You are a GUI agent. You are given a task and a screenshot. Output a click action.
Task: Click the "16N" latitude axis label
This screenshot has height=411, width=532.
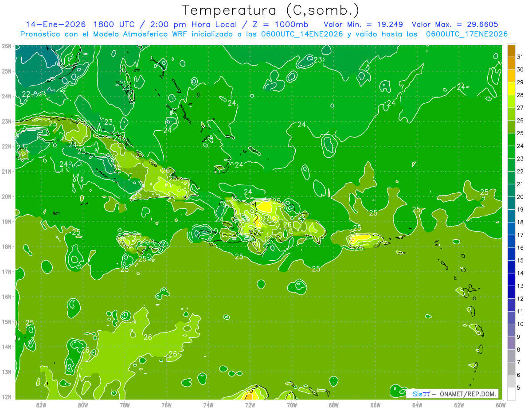pos(6,297)
